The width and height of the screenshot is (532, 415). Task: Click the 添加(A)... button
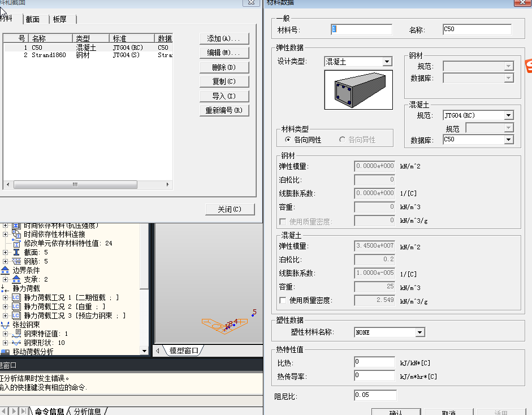pos(224,38)
